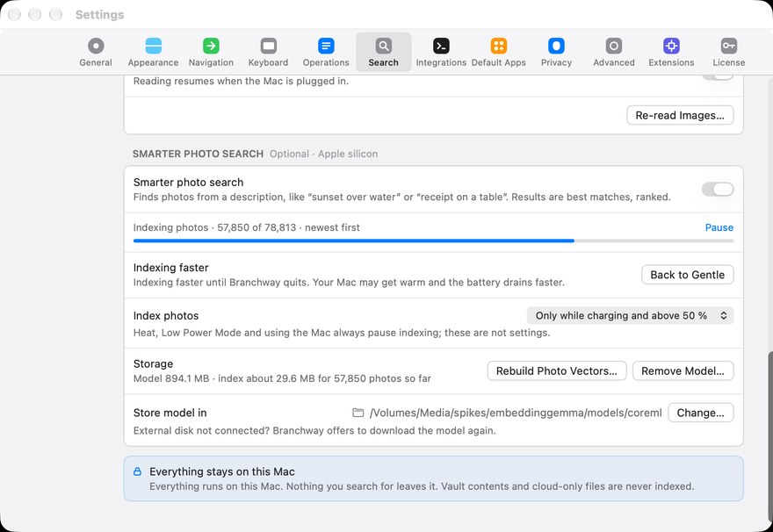
Task: Click the lock icon in privacy banner
Action: [x=138, y=471]
